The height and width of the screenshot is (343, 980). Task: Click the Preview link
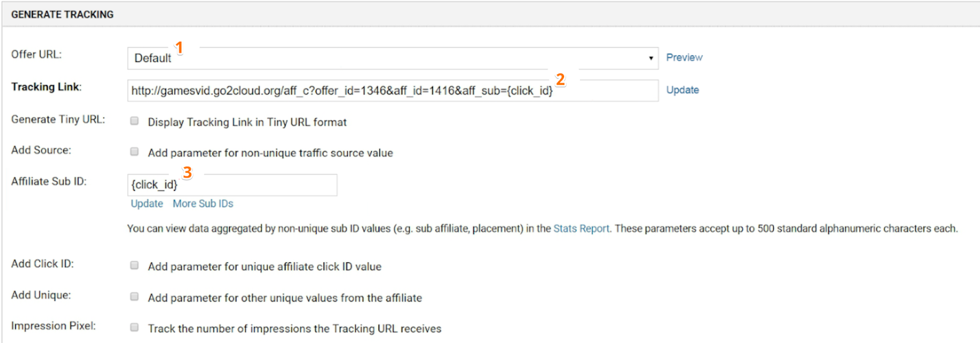(684, 58)
